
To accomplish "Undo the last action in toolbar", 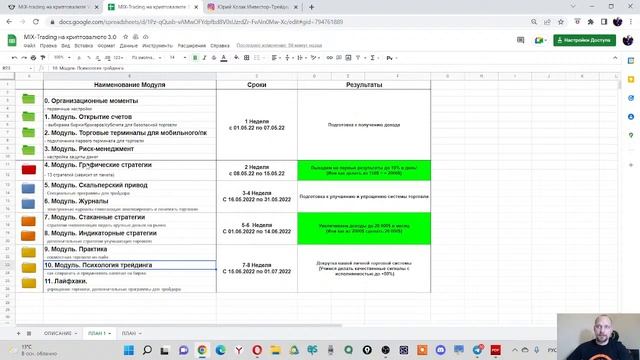I will [x=14, y=58].
